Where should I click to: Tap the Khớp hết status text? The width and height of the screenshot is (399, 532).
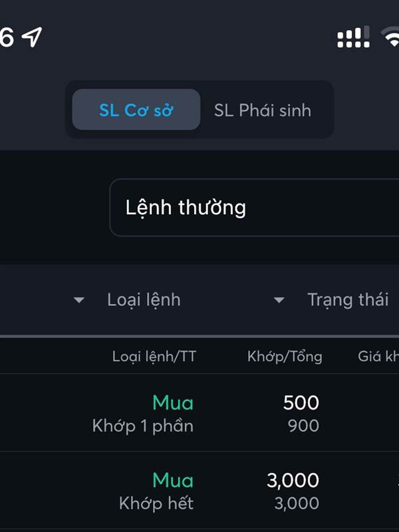(156, 503)
